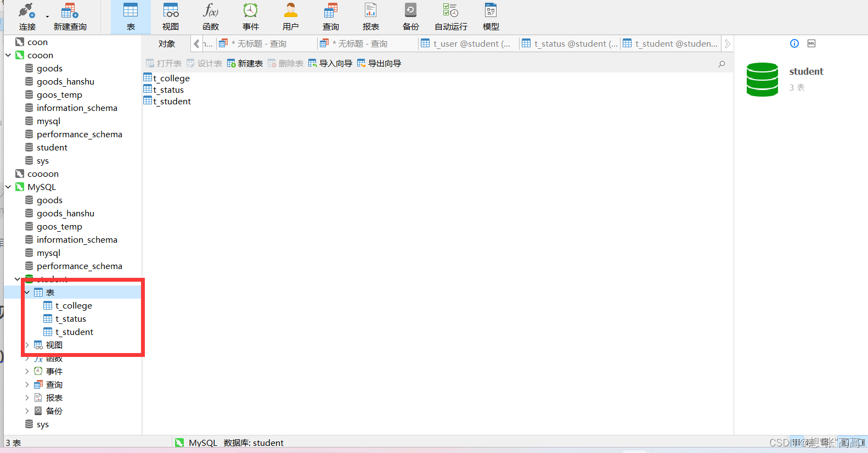Show the info panel icon
This screenshot has width=868, height=453.
pyautogui.click(x=794, y=43)
